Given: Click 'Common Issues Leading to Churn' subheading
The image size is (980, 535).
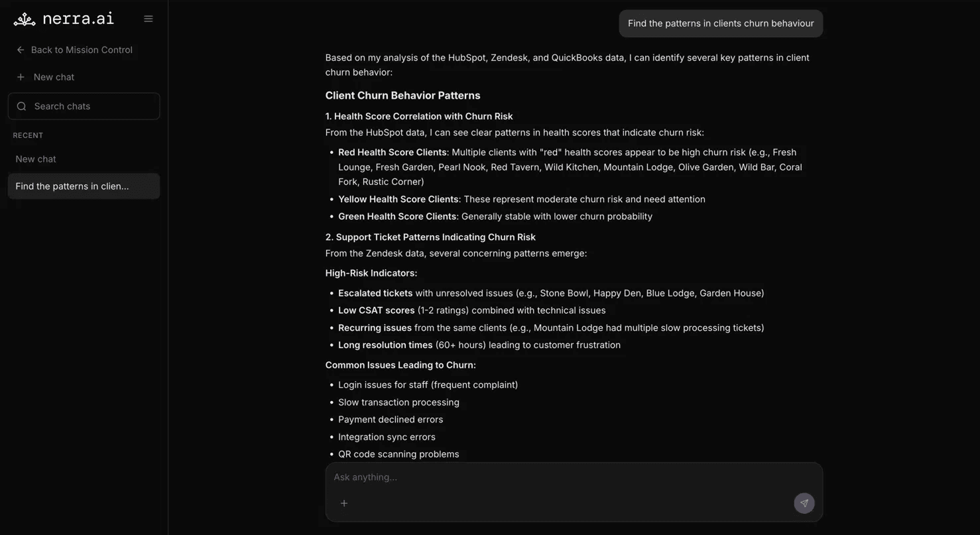Looking at the screenshot, I should click(400, 365).
